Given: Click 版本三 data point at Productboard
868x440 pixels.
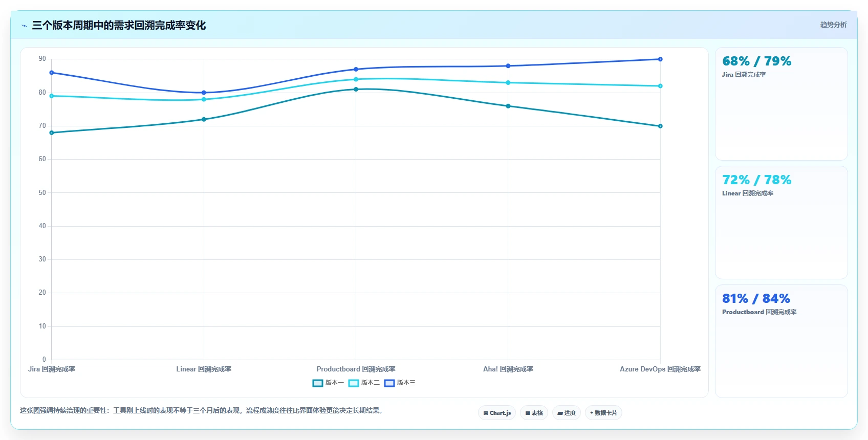Looking at the screenshot, I should click(x=356, y=69).
